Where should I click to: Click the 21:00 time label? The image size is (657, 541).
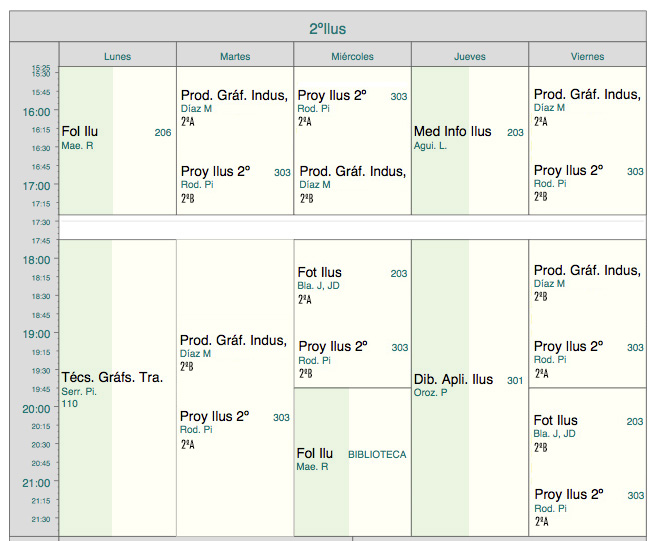tap(37, 483)
